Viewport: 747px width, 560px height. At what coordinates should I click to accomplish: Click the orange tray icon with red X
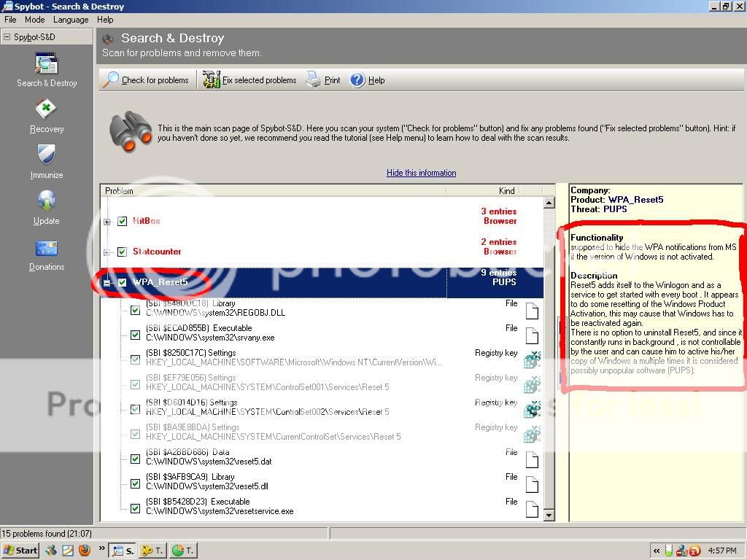pos(694,551)
